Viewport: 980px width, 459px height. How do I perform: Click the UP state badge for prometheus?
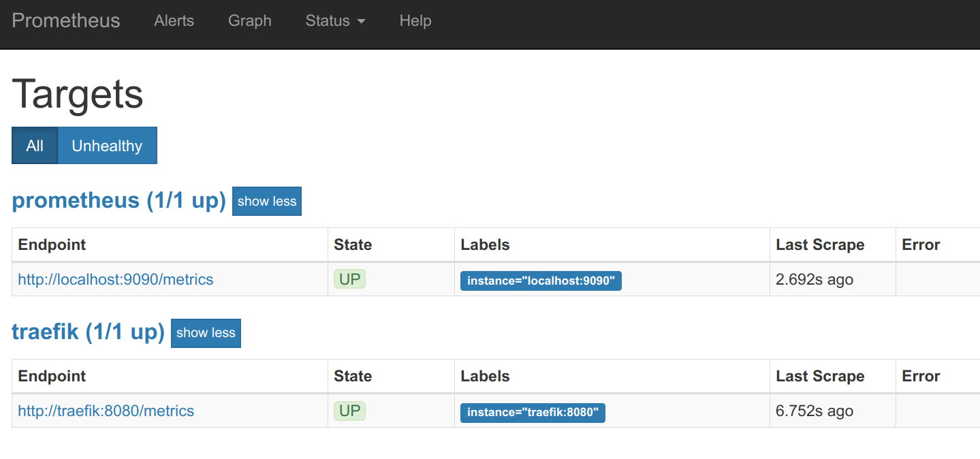(x=349, y=279)
